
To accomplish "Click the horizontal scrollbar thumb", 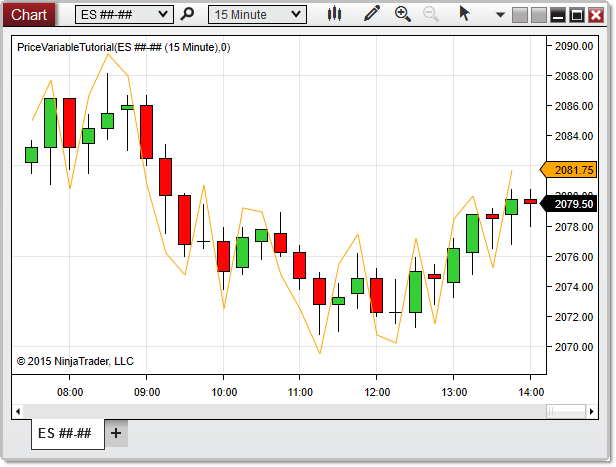I will point(566,411).
